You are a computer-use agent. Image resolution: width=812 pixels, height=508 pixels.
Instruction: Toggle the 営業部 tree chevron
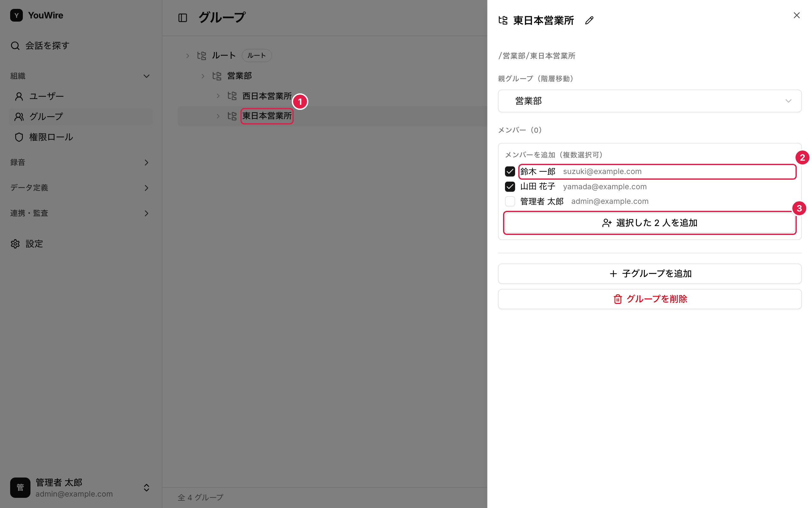point(203,76)
